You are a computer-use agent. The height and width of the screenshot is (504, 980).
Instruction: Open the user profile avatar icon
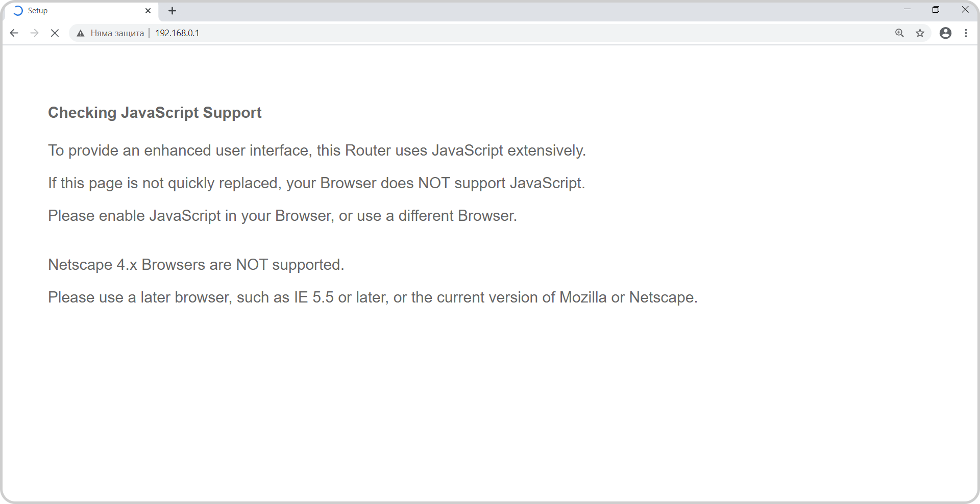coord(945,33)
